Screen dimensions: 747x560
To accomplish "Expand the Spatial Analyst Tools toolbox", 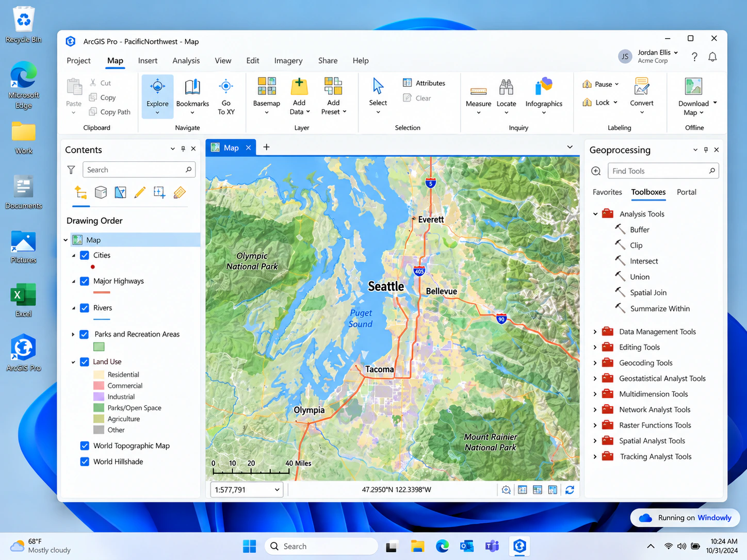I will pyautogui.click(x=595, y=441).
